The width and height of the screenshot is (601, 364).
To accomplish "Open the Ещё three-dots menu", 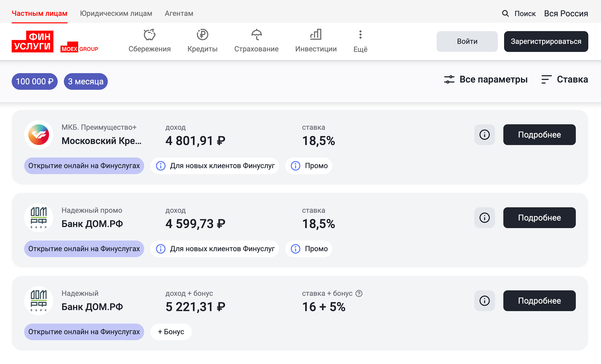I will click(360, 41).
